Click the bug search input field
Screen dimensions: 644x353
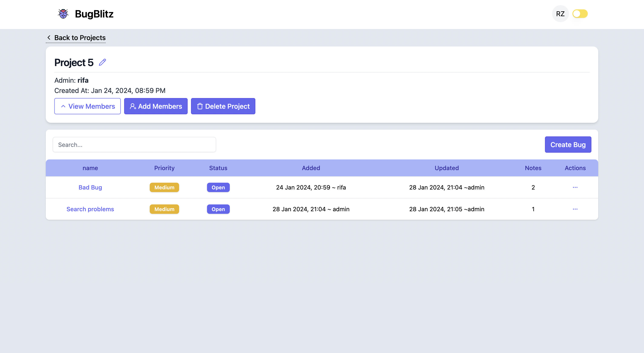(134, 145)
